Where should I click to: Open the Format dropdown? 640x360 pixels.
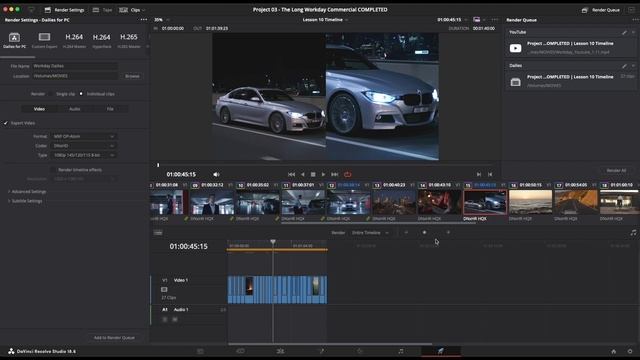84,136
